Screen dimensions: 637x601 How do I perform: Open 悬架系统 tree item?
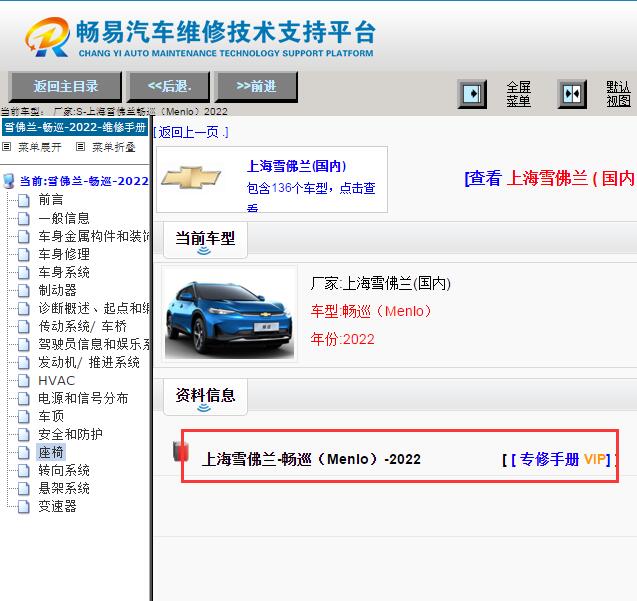coord(64,488)
